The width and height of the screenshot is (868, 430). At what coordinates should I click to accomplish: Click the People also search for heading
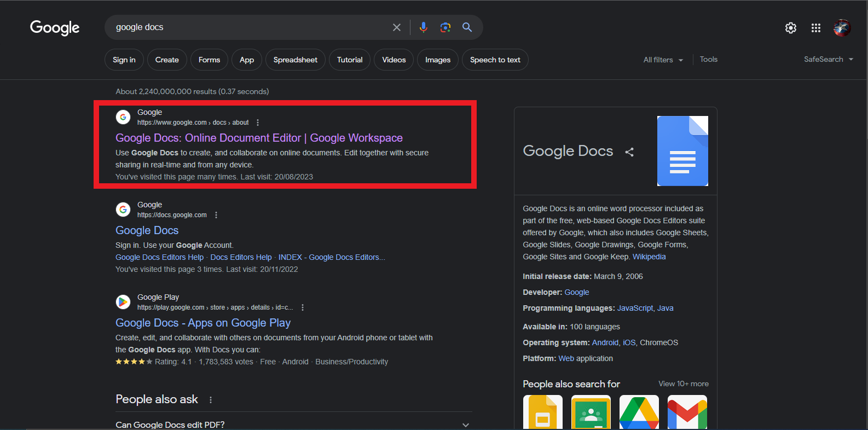pyautogui.click(x=571, y=384)
